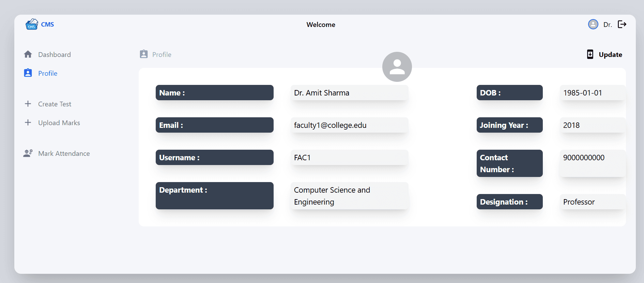Image resolution: width=644 pixels, height=283 pixels.
Task: Click the 9000000000 contact value
Action: pos(593,163)
